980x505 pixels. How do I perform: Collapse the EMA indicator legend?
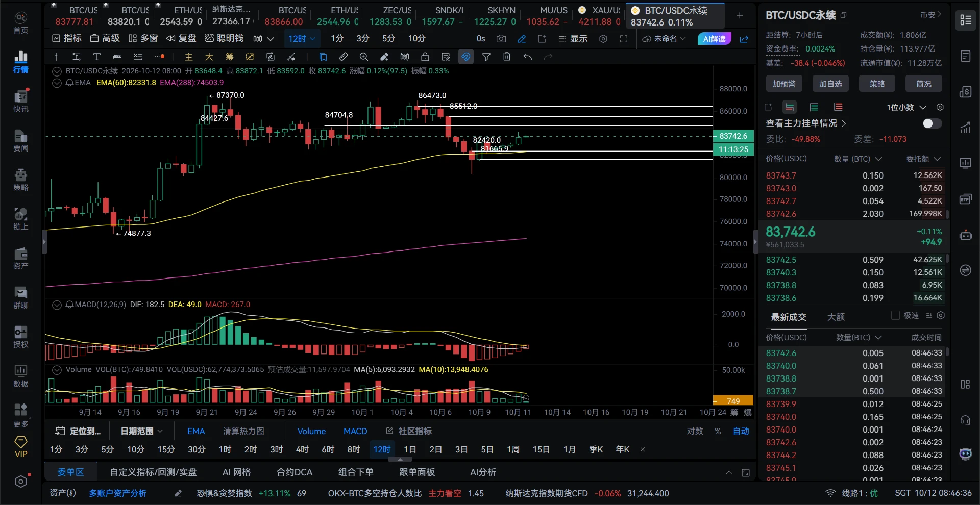(x=57, y=83)
